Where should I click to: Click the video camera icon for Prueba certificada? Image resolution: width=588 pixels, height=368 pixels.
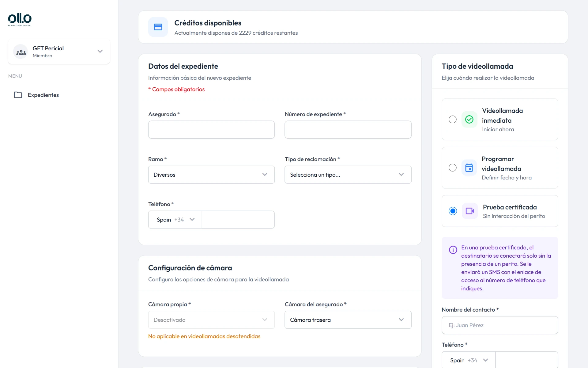[x=470, y=211]
